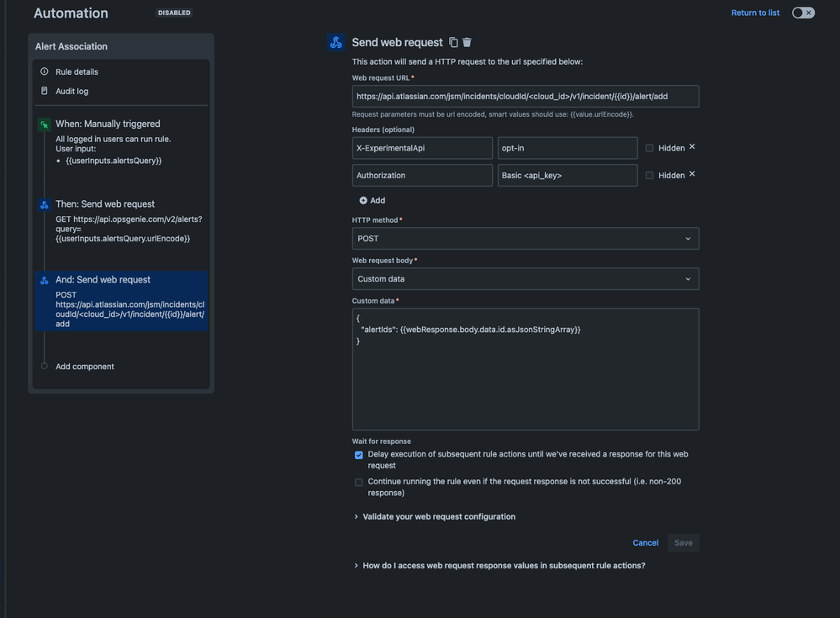Click the web request icon beside the heading
Screen dimensions: 840x618
coord(335,42)
